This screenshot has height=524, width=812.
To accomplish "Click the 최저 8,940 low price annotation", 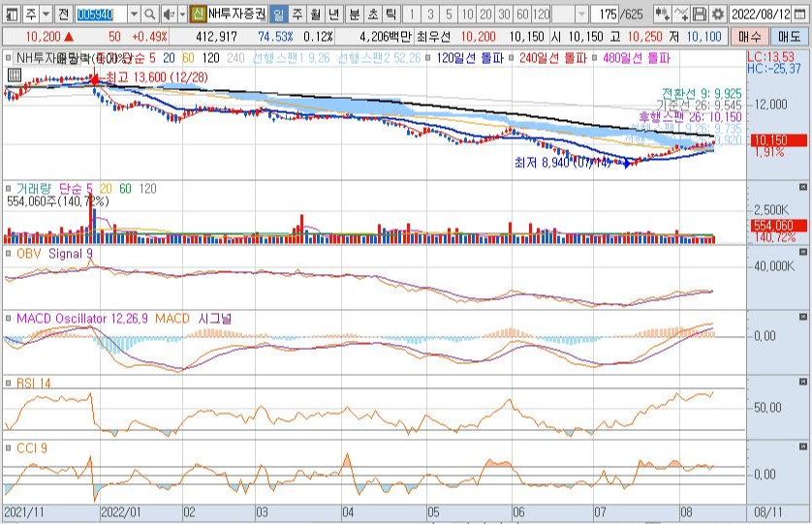I will tap(563, 163).
